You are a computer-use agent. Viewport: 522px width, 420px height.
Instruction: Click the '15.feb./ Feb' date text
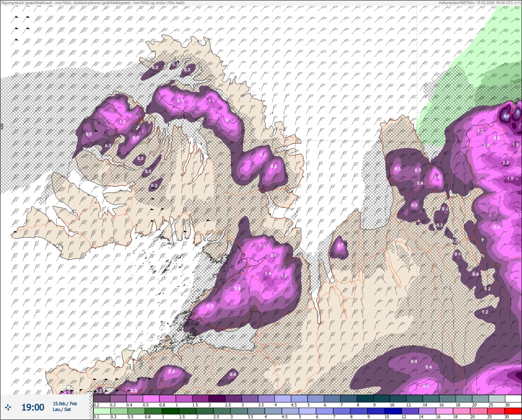[x=65, y=403]
